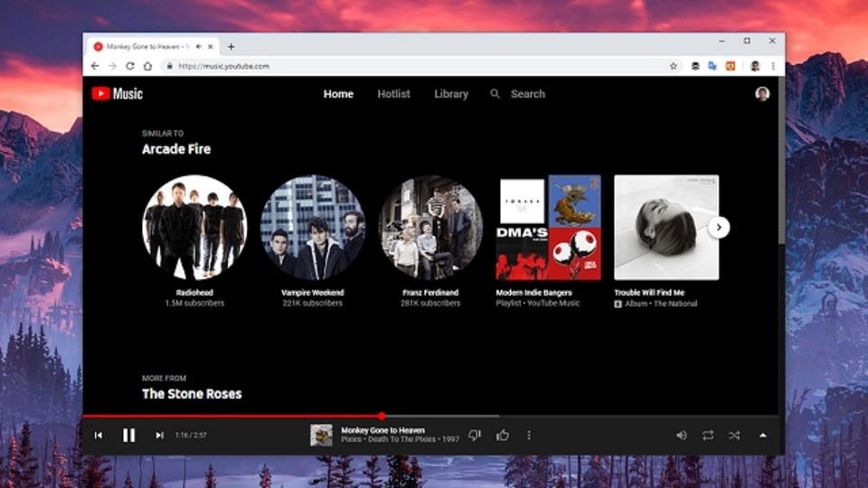Open the Radiohead artist page
The image size is (868, 488).
click(194, 228)
